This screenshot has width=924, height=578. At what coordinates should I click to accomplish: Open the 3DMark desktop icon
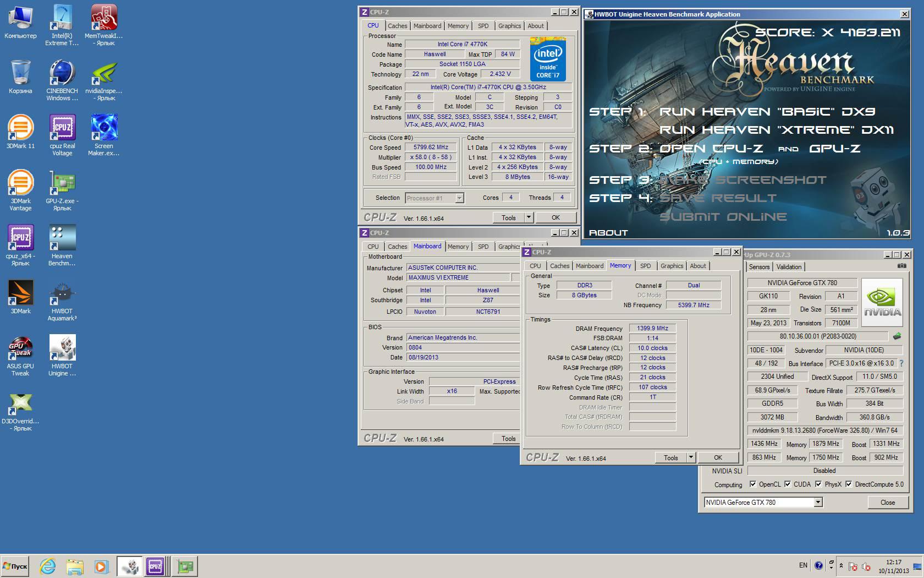(x=20, y=297)
